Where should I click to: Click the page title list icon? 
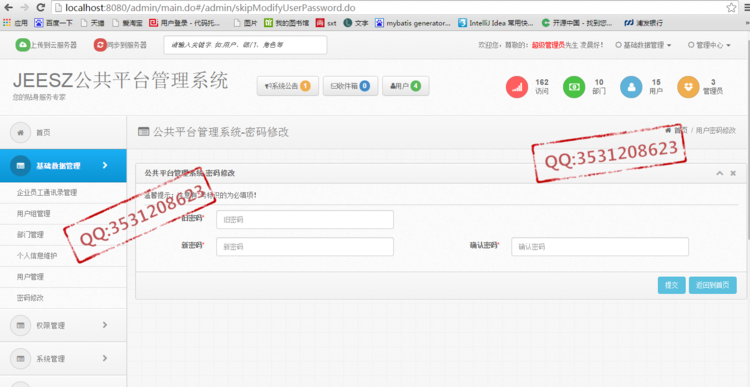(143, 132)
